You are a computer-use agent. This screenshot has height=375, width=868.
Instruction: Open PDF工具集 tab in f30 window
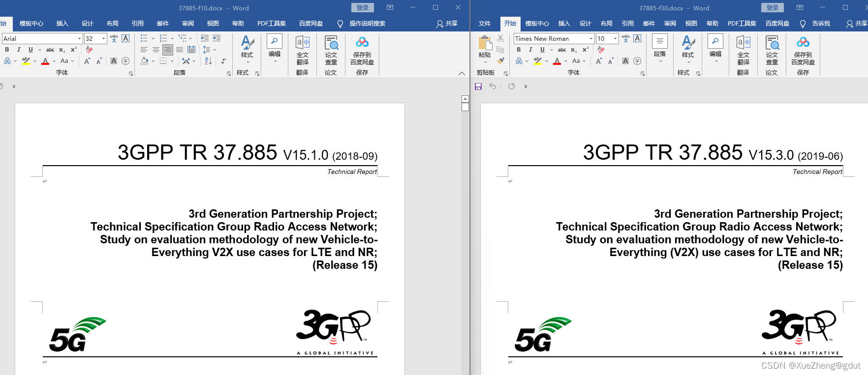coord(742,23)
